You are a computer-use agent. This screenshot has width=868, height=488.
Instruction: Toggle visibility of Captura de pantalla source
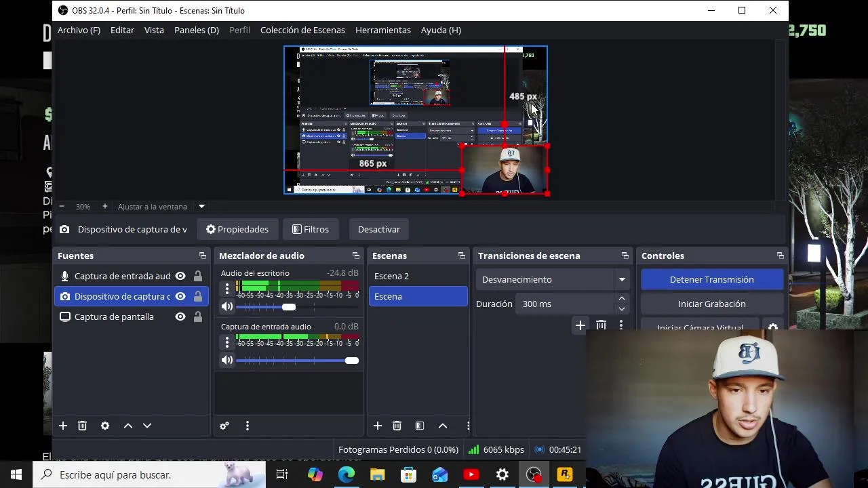click(180, 317)
